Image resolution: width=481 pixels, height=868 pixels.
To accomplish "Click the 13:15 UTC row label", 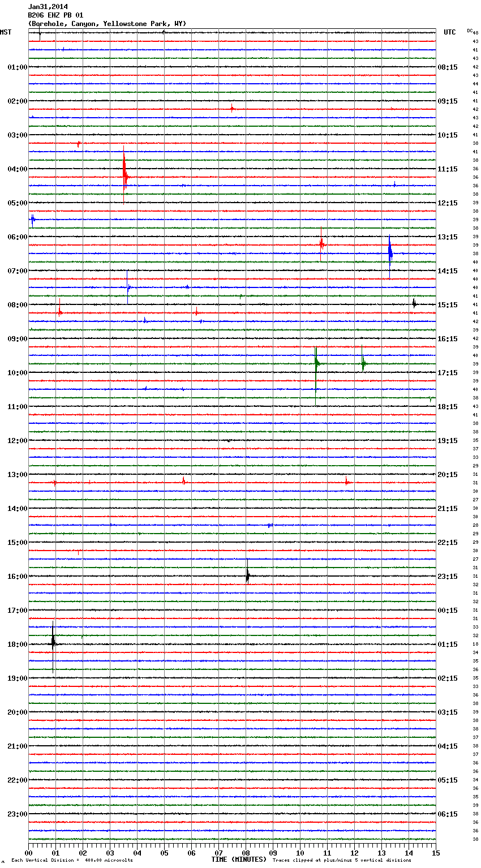I will click(448, 237).
